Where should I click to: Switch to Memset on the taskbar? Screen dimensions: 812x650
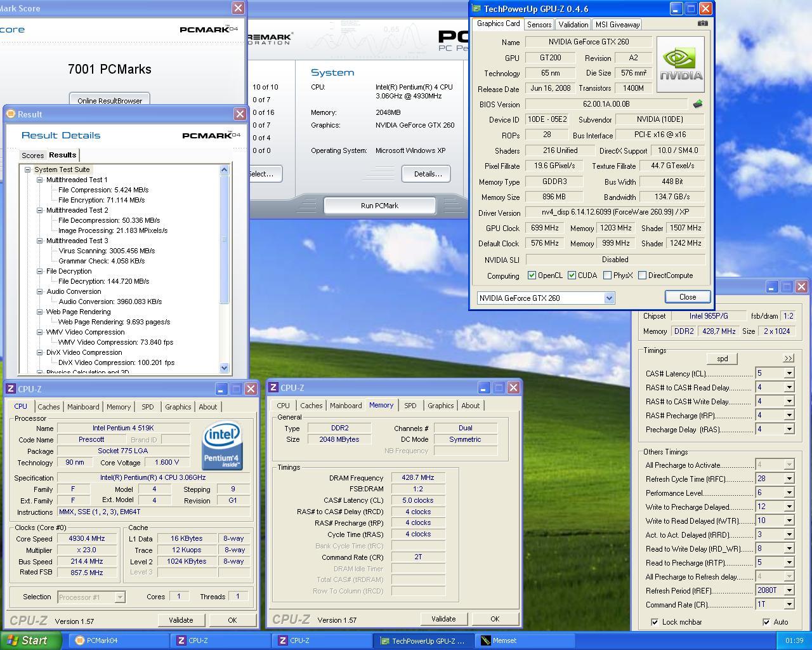pyautogui.click(x=525, y=640)
